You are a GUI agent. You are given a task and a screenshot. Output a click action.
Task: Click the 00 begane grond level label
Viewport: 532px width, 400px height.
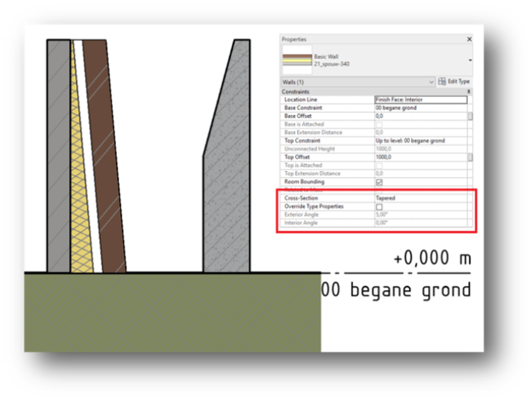click(395, 291)
